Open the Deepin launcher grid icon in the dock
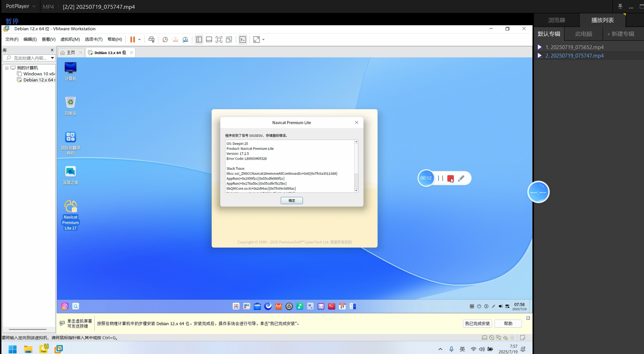Viewport: 644px width, 354px height. click(236, 306)
